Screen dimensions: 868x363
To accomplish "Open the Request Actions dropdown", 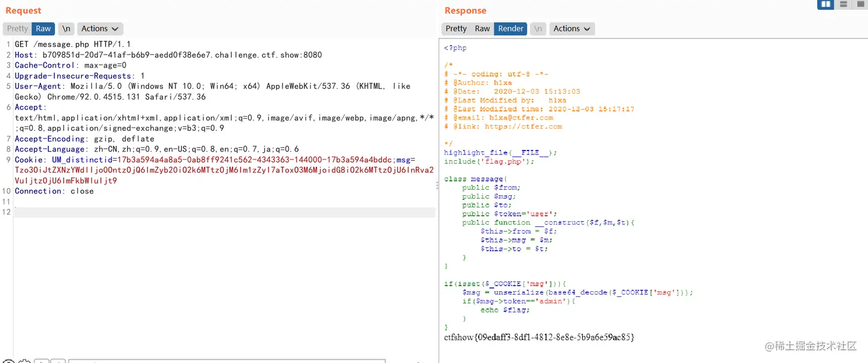I will [100, 29].
